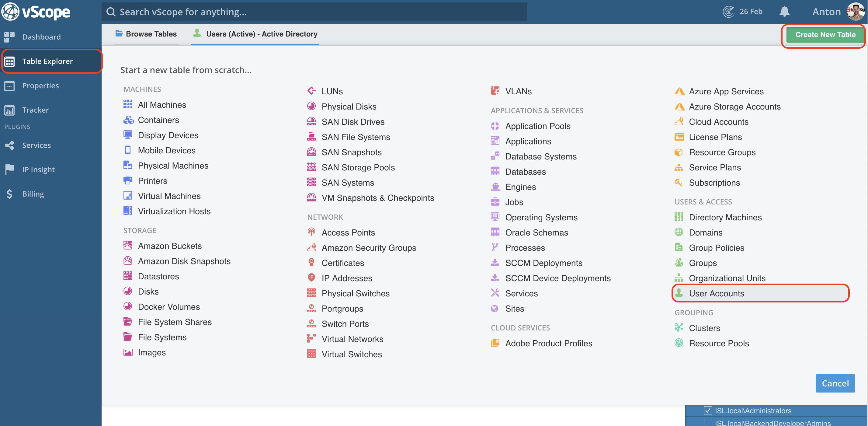Uncheck the ISL.local\Administrators checkbox

click(x=708, y=410)
